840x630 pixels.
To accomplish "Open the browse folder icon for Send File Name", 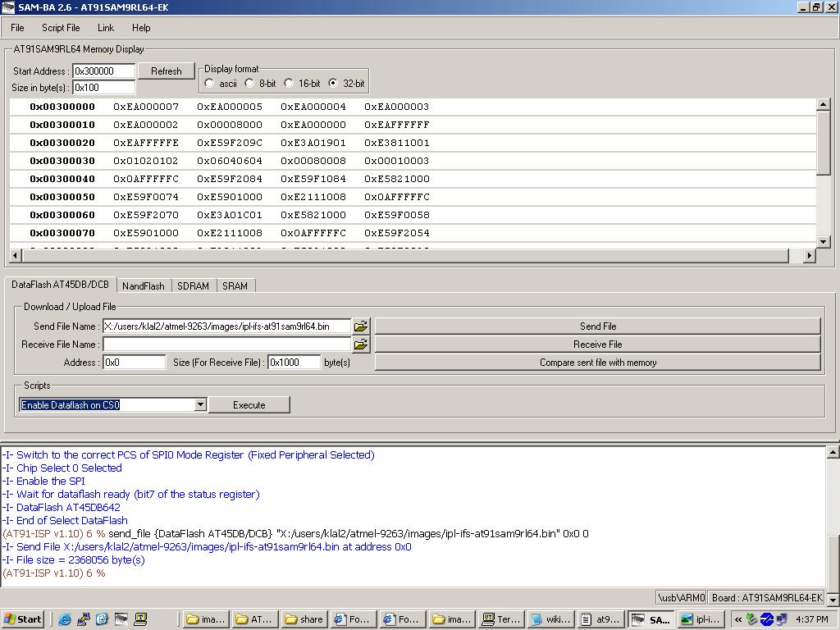I will pyautogui.click(x=360, y=326).
